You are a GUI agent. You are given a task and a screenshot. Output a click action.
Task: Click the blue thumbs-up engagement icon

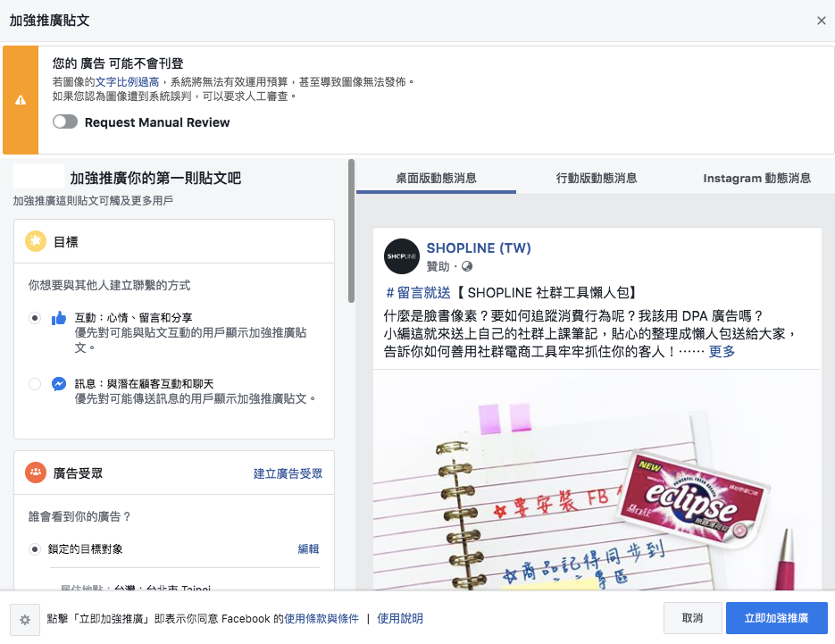59,318
